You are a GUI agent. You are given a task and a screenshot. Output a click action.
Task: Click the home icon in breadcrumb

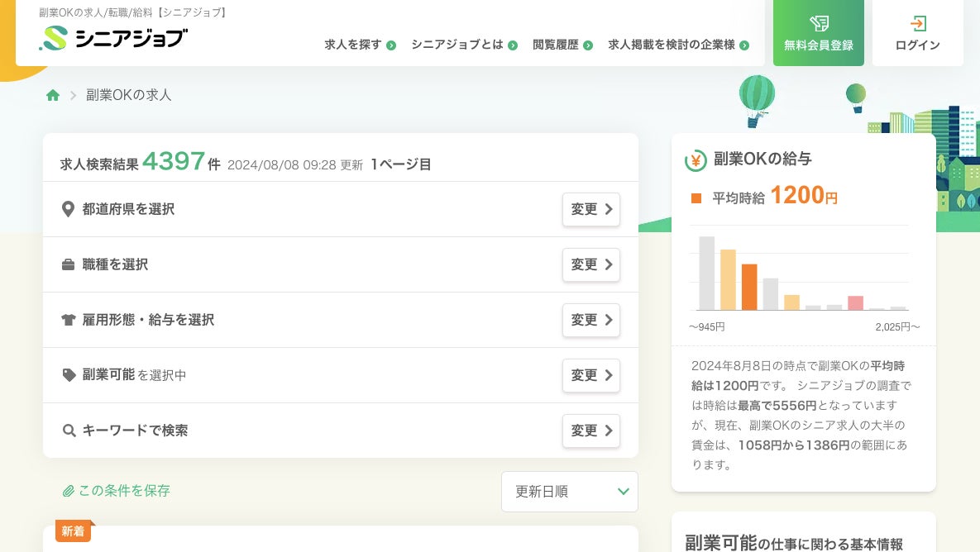[x=53, y=95]
